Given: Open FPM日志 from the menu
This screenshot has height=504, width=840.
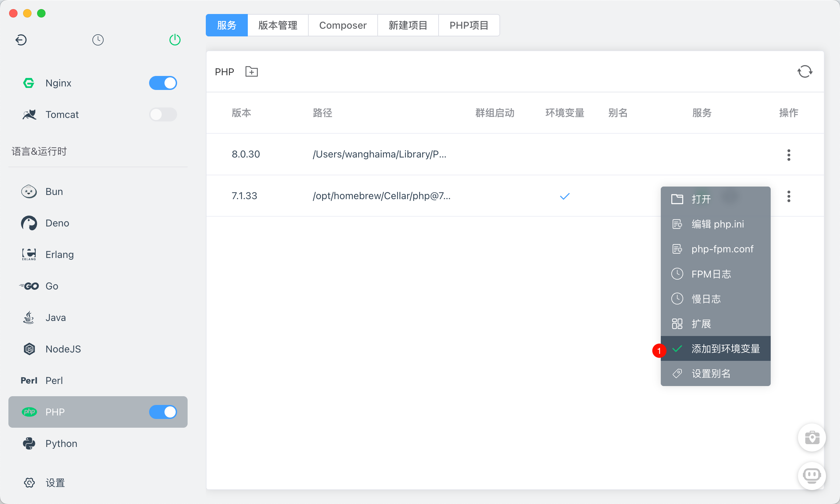Looking at the screenshot, I should [715, 274].
